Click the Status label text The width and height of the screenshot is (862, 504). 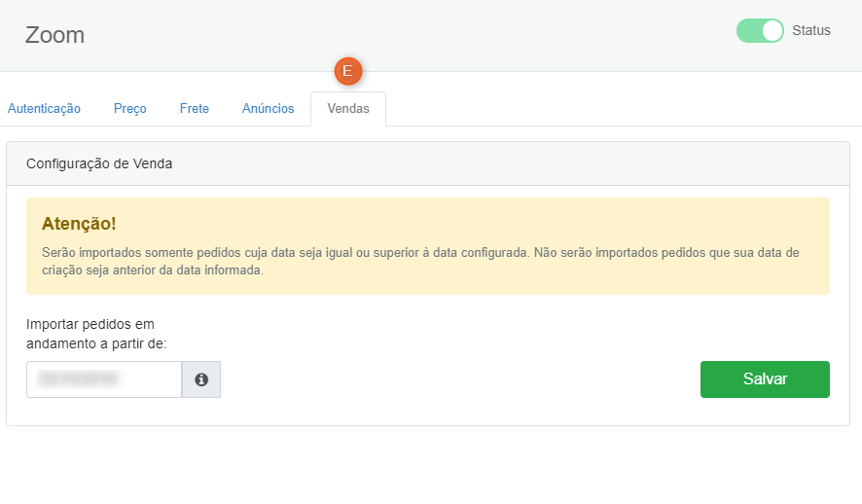pos(810,31)
